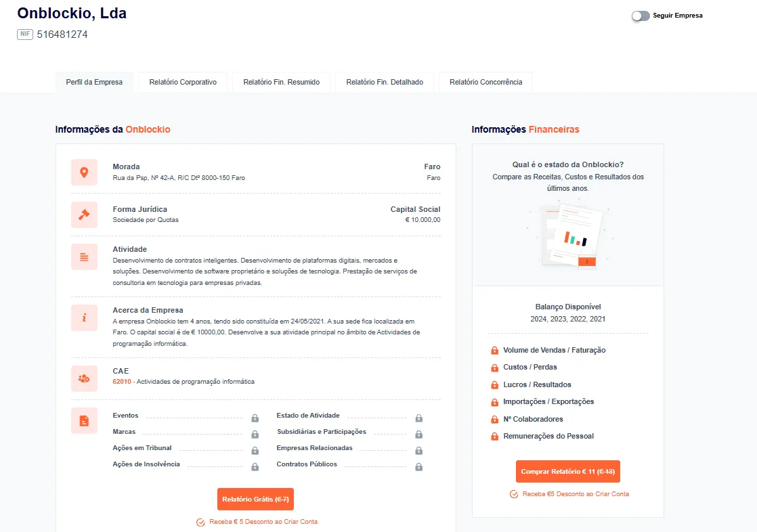Select the Ações de Insolvência entry
The image size is (757, 532).
(x=146, y=464)
